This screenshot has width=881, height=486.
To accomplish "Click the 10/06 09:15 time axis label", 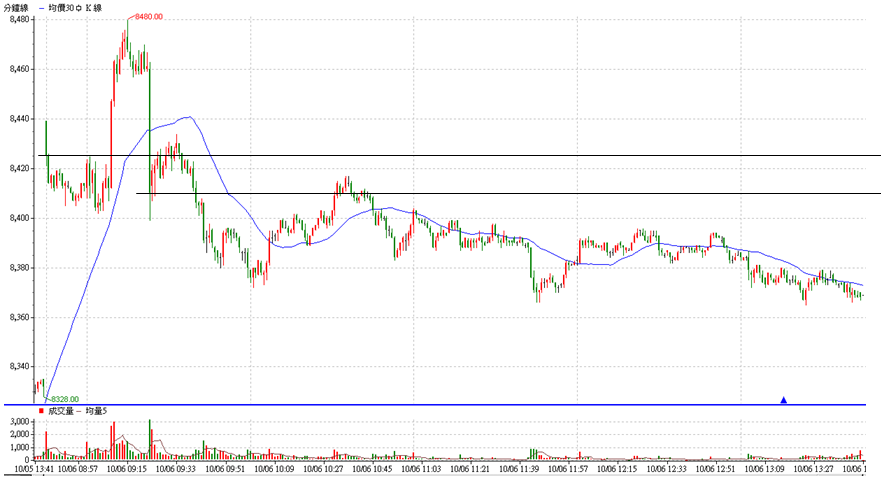I will 127,469.
